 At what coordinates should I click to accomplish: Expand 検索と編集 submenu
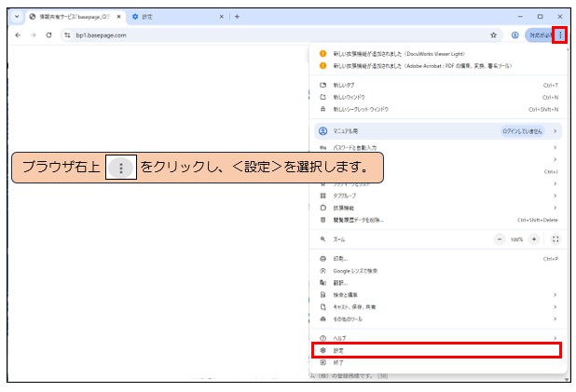(x=438, y=295)
